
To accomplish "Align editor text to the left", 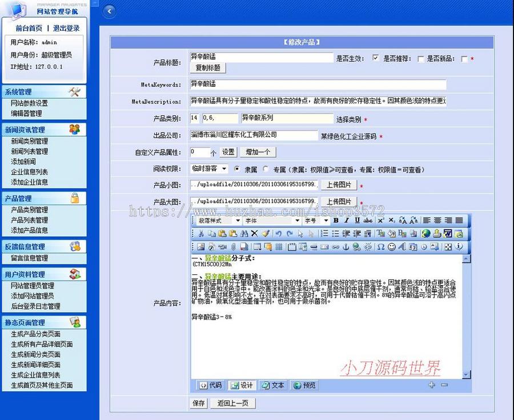I will tap(427, 221).
